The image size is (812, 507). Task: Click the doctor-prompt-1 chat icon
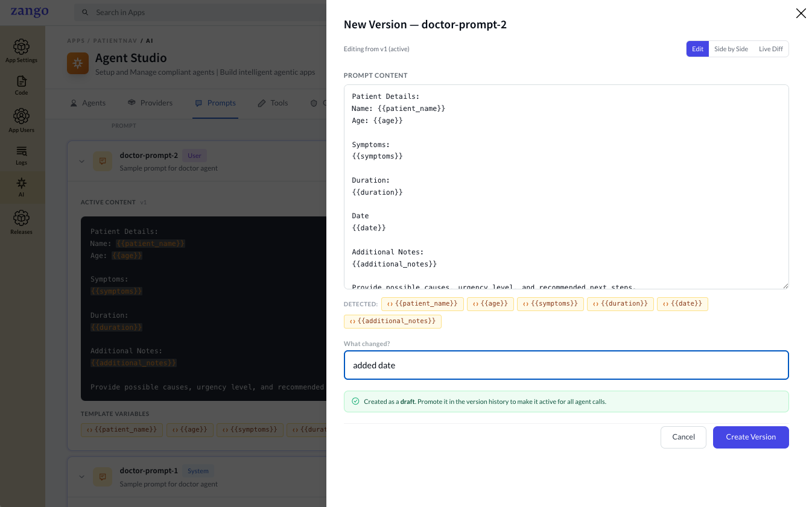[103, 477]
